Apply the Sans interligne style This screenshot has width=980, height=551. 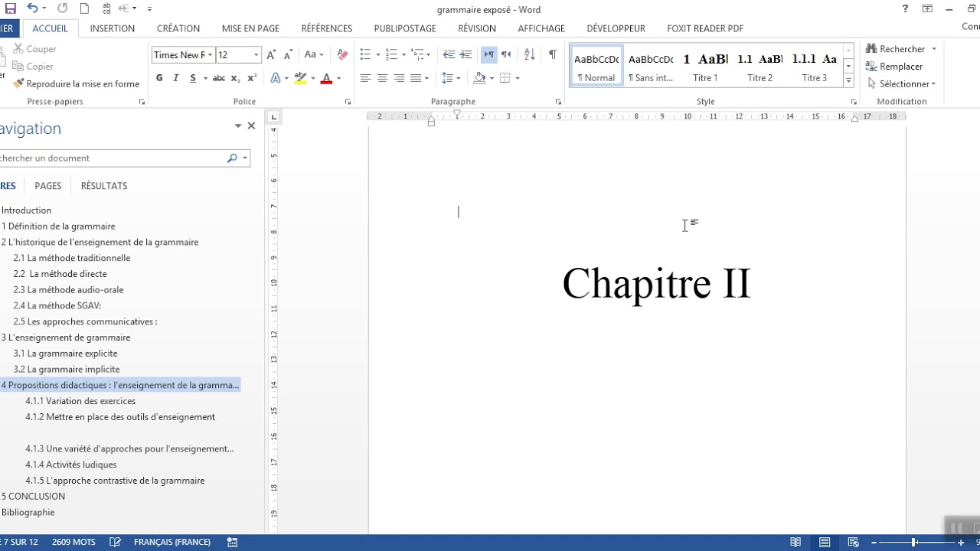click(x=651, y=67)
